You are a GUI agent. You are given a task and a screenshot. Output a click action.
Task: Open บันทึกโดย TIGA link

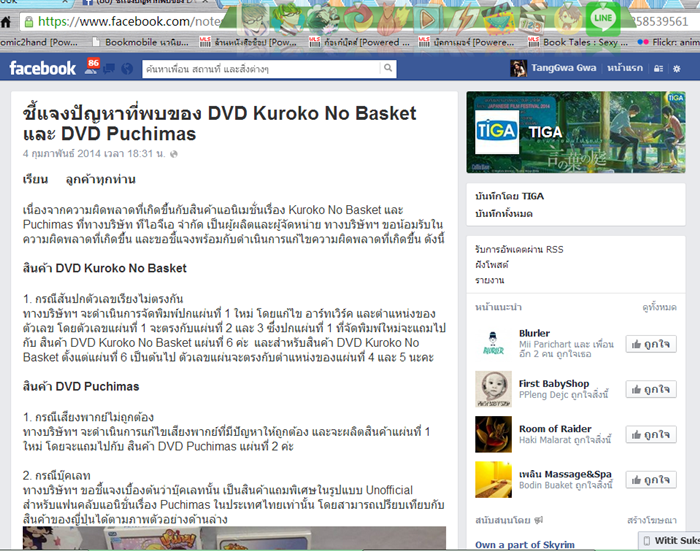(x=509, y=196)
